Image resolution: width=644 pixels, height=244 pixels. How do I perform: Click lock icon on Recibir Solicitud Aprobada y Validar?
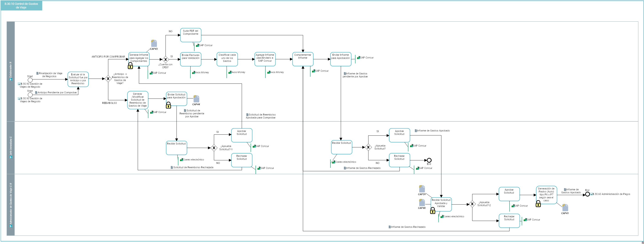433,211
